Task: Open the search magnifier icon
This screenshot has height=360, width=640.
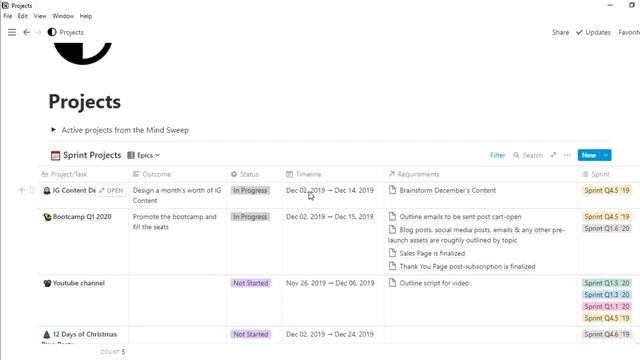Action: (516, 155)
